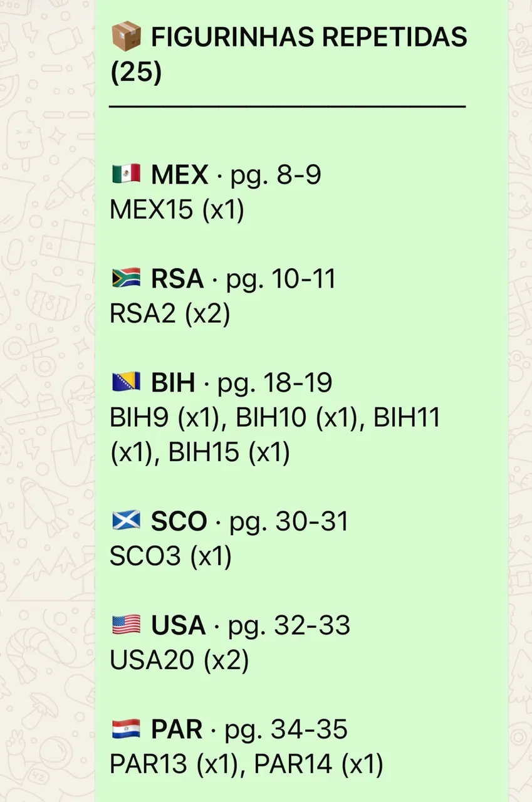Tap the Bosnia flag emoji

127,383
